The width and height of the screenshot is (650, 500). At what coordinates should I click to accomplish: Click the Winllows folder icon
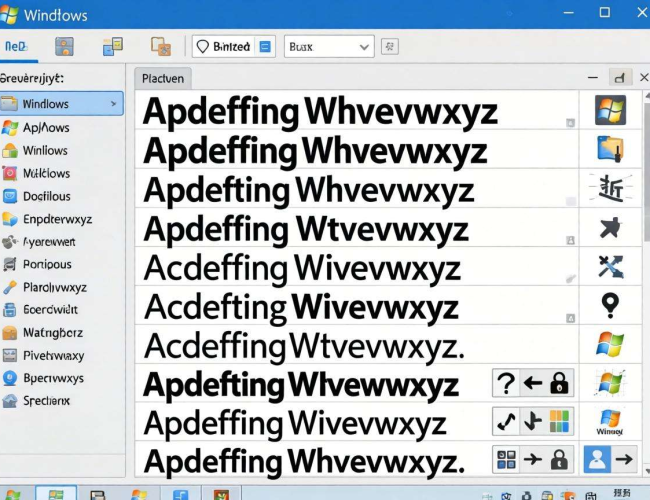coord(10,151)
